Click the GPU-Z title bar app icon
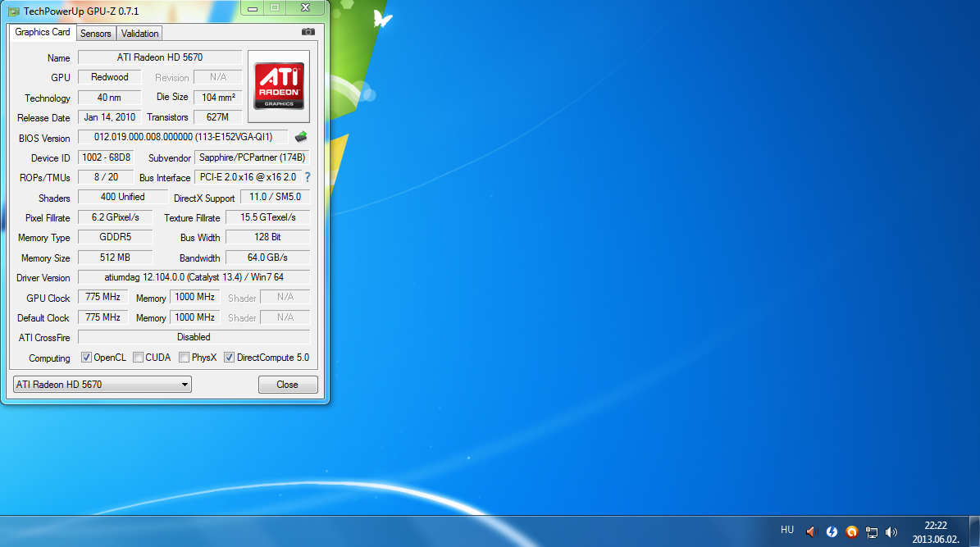Screen dimensions: 980x547 coord(14,11)
